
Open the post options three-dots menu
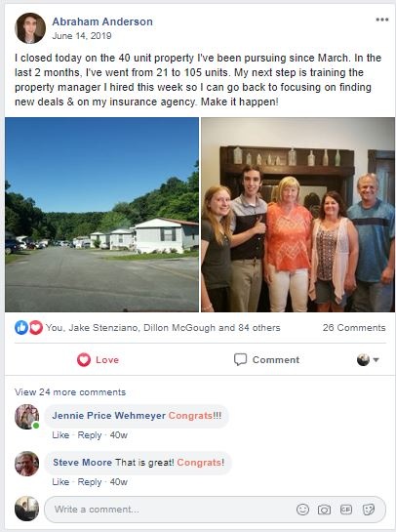coord(382,20)
